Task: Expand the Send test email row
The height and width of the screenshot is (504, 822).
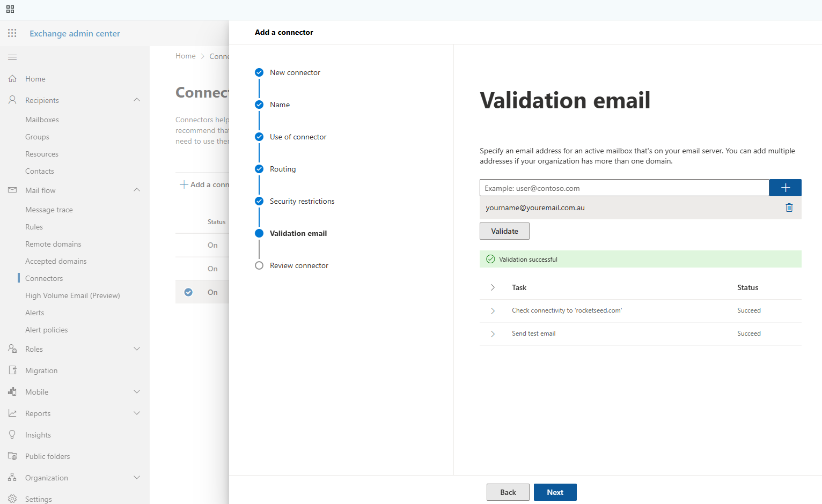Action: pyautogui.click(x=493, y=333)
